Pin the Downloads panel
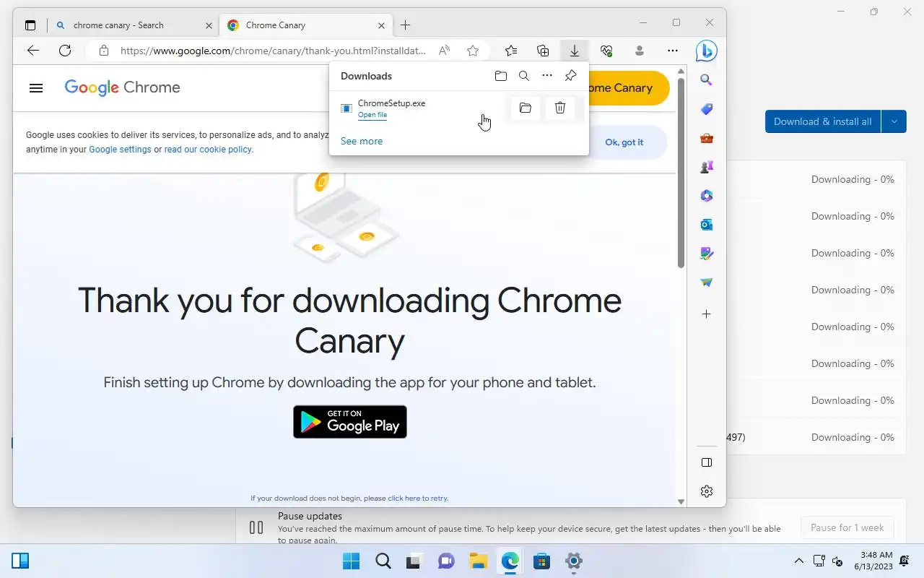 tap(570, 76)
